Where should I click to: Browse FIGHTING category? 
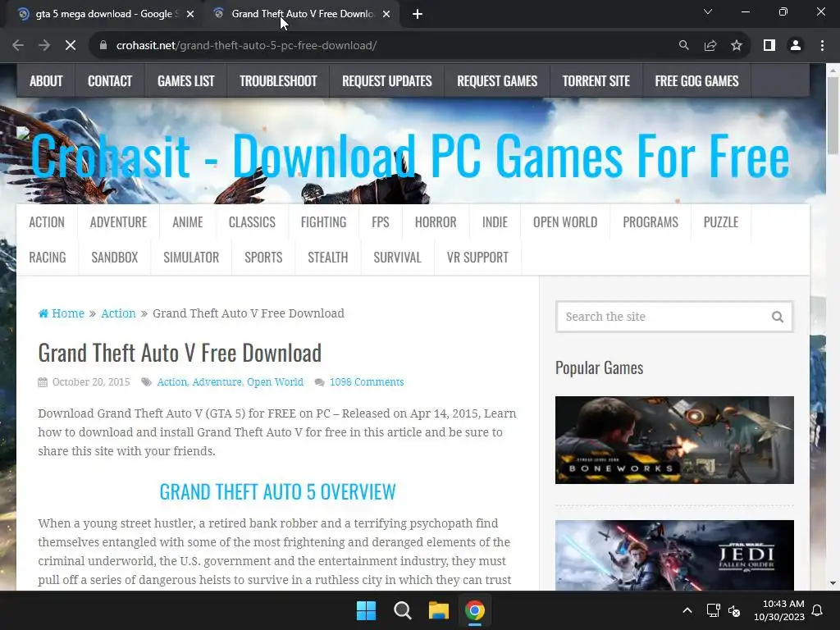point(323,221)
